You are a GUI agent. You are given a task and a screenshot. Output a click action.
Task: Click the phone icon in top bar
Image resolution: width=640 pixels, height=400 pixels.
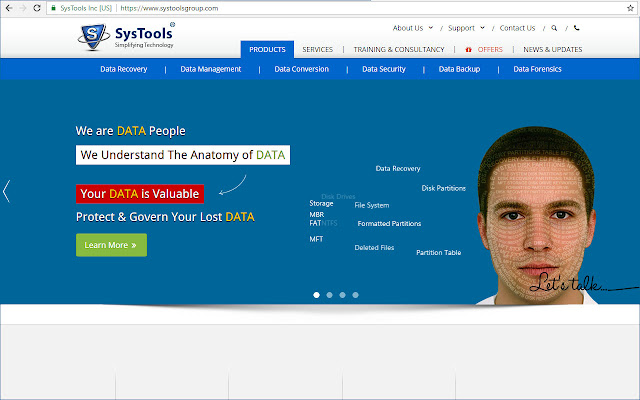point(576,28)
